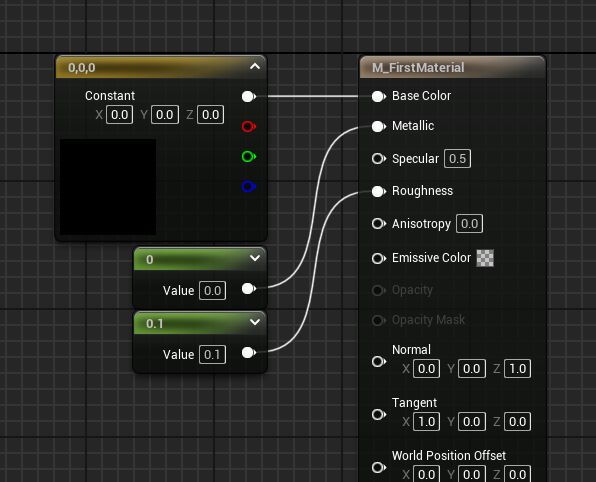Image resolution: width=596 pixels, height=482 pixels.
Task: Edit the Constant Y value field
Action: coord(165,115)
